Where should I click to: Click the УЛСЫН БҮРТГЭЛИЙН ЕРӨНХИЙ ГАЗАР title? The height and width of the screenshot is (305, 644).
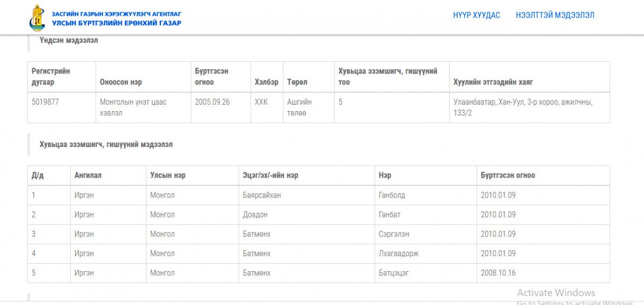point(116,23)
